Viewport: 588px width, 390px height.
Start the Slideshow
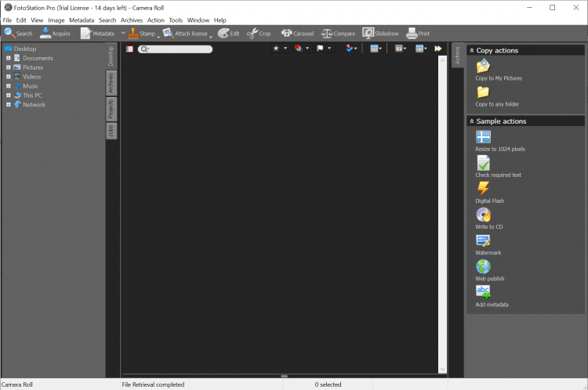380,34
